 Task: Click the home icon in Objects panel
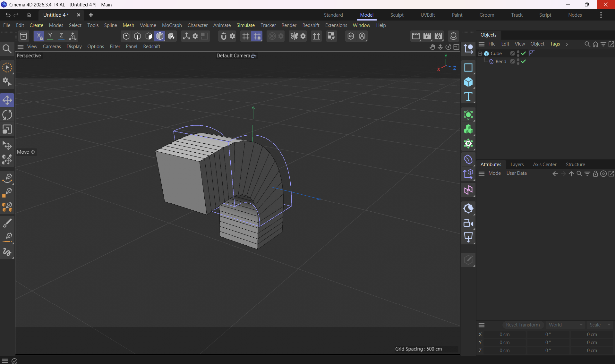coord(595,44)
